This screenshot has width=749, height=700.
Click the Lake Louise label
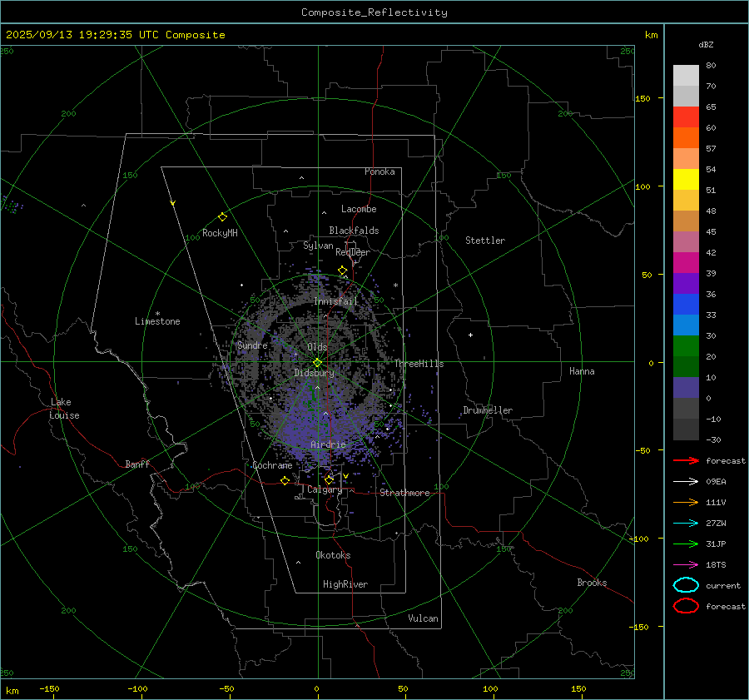click(64, 409)
